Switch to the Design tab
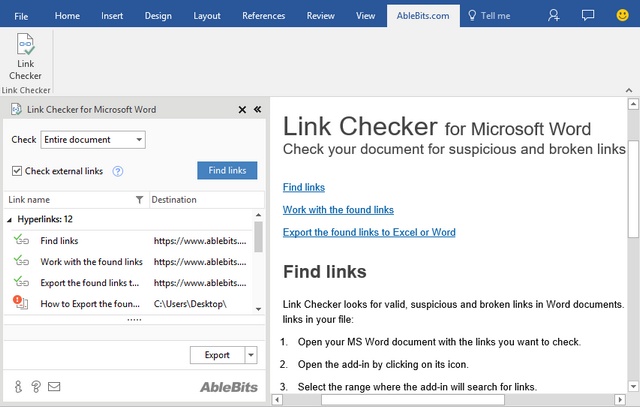Viewport: 640px width, 407px height. (x=158, y=16)
